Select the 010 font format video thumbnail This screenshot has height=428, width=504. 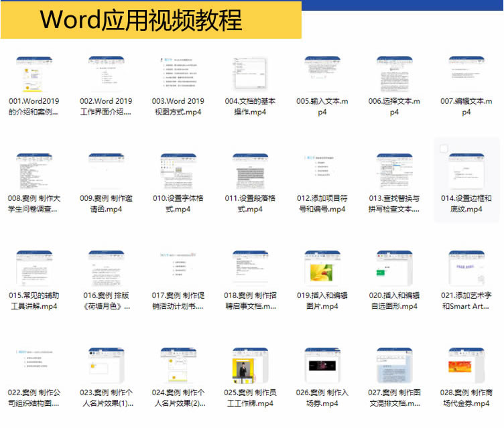[178, 171]
